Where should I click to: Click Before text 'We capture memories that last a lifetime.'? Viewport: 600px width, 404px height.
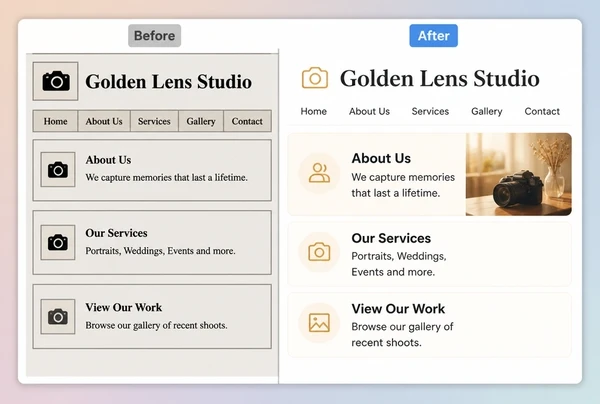[x=166, y=178]
